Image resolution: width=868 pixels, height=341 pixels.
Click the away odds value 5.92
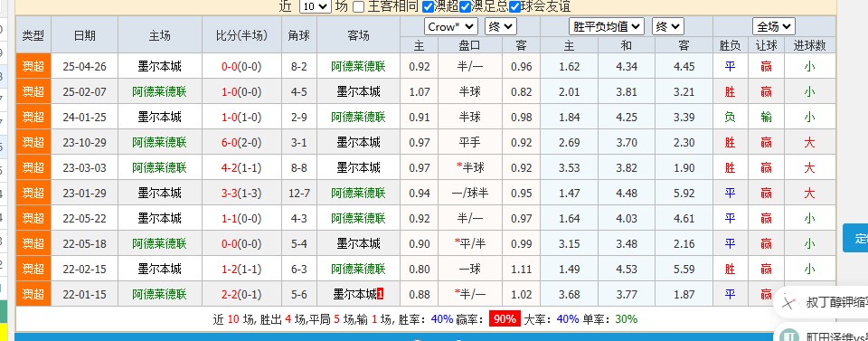click(x=684, y=193)
